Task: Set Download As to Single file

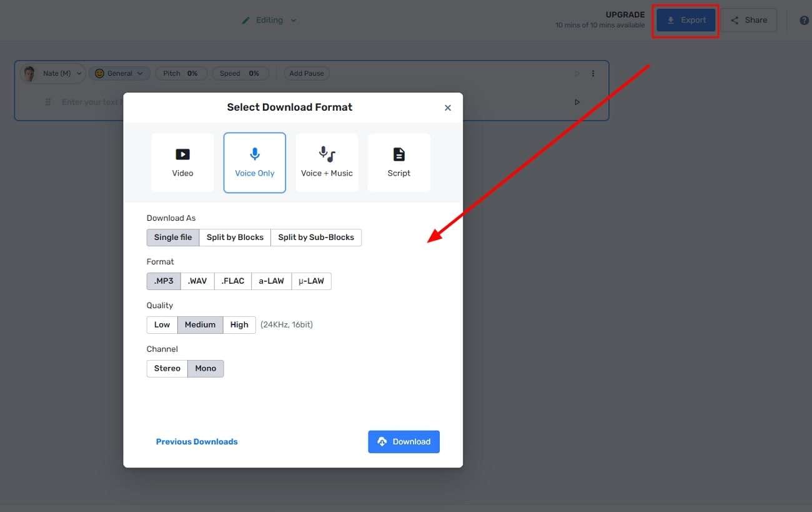Action: pyautogui.click(x=173, y=238)
